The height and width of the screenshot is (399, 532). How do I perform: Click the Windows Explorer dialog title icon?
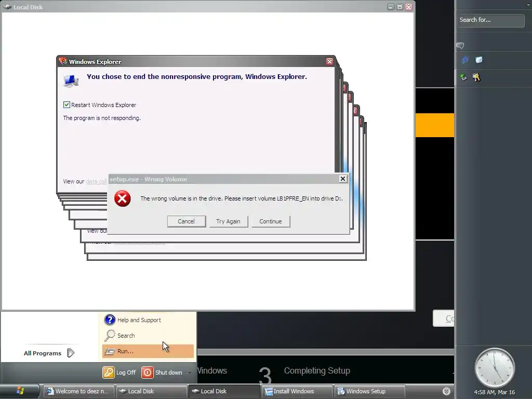(x=63, y=61)
